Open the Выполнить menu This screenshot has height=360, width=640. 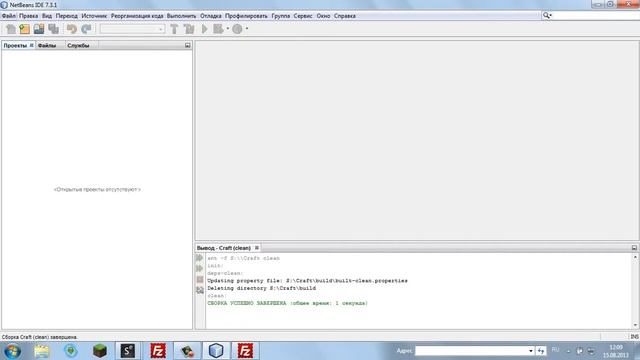[x=182, y=16]
